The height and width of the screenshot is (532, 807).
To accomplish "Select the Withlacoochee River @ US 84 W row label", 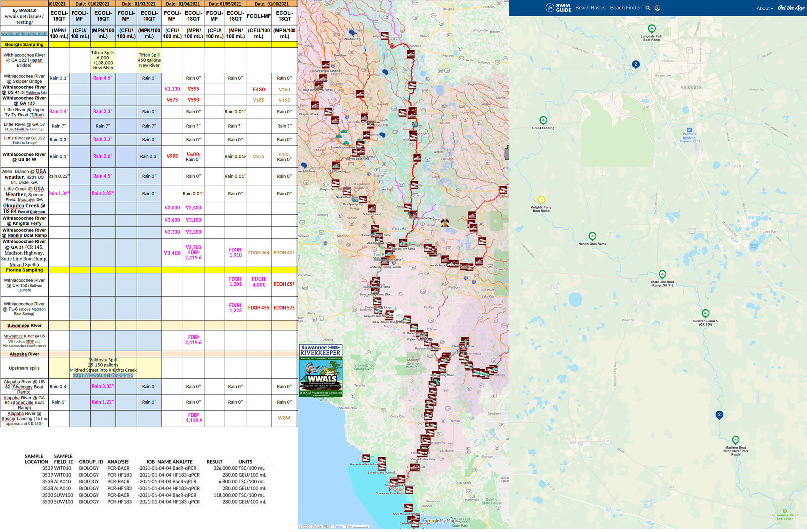I will pos(24,157).
